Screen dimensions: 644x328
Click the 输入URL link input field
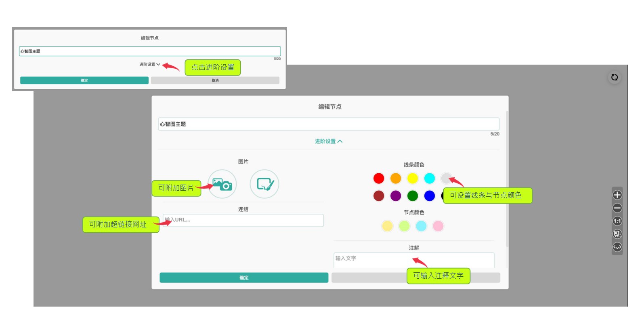tap(243, 220)
